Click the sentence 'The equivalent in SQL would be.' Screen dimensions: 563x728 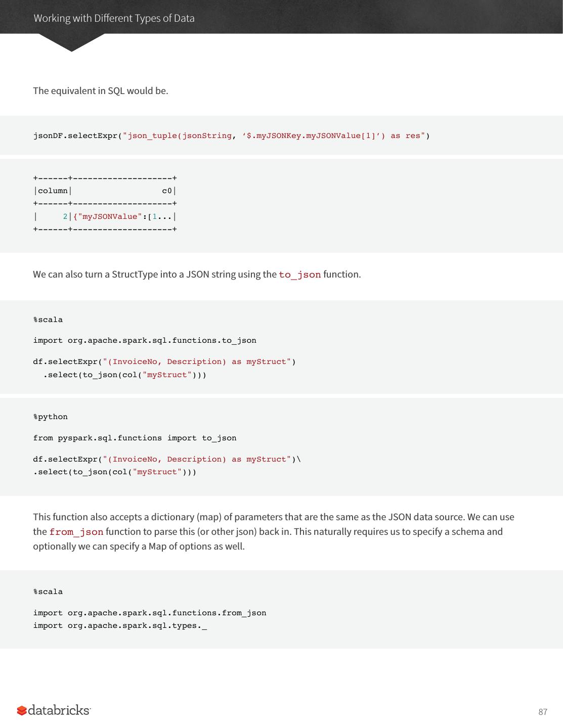coord(101,91)
